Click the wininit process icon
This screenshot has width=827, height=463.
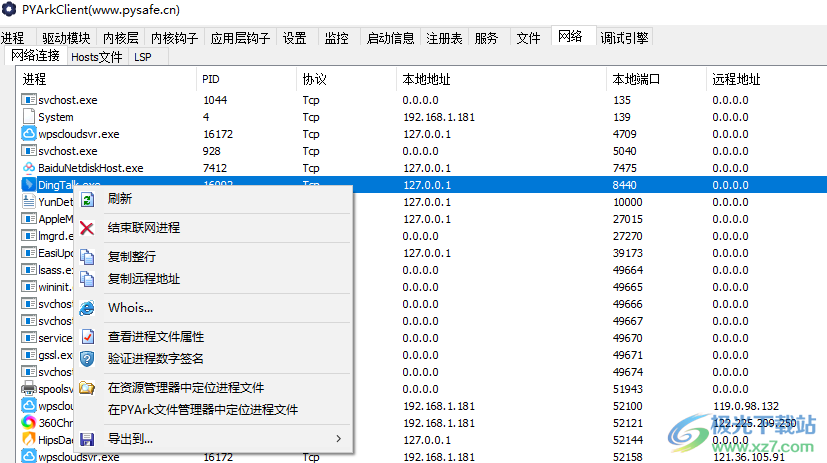[28, 287]
